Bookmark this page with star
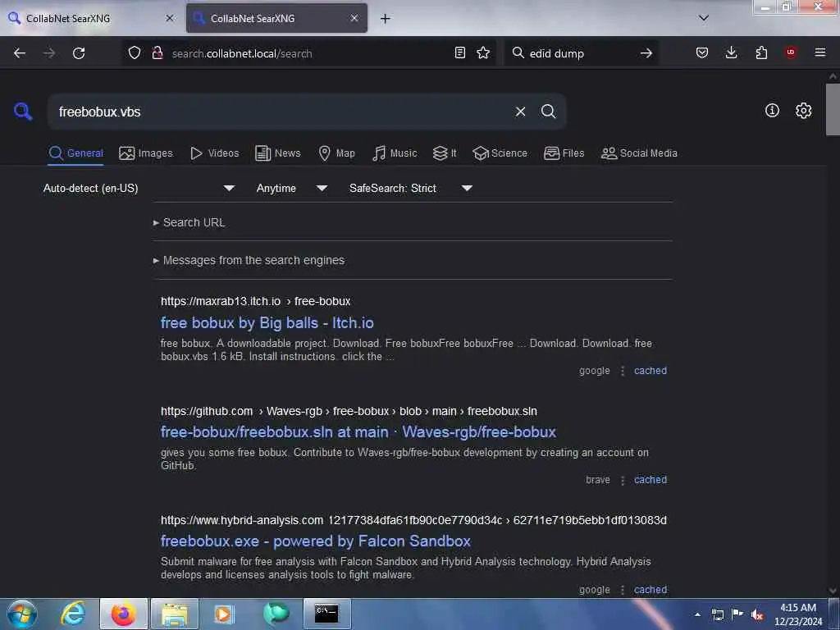The image size is (840, 630). (483, 52)
